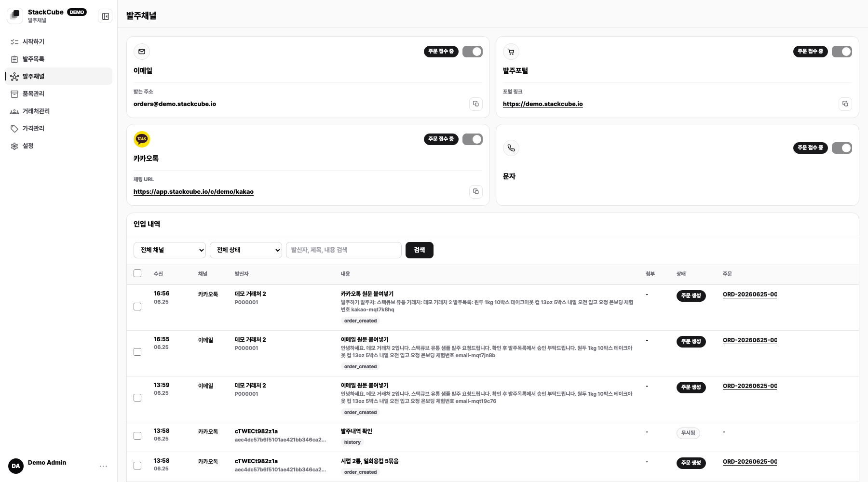Open the 전체 상태 dropdown
The height and width of the screenshot is (482, 868).
pos(246,250)
